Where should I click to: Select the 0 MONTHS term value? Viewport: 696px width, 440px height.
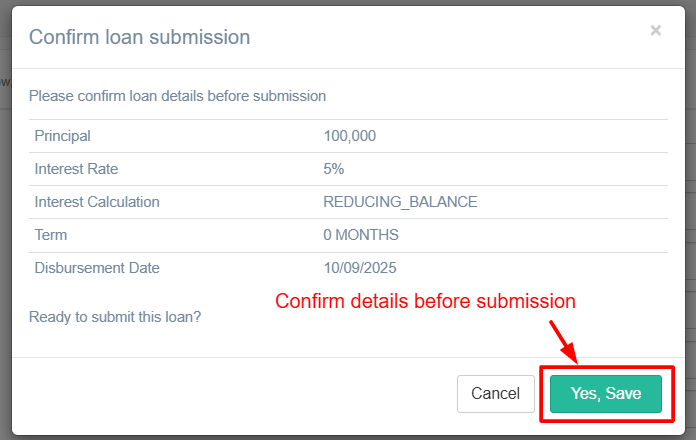(361, 235)
